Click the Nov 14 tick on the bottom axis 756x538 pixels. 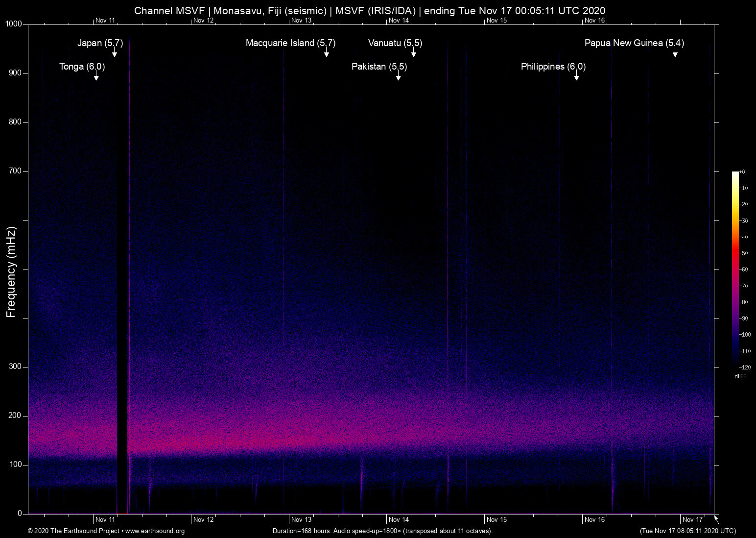tap(399, 519)
